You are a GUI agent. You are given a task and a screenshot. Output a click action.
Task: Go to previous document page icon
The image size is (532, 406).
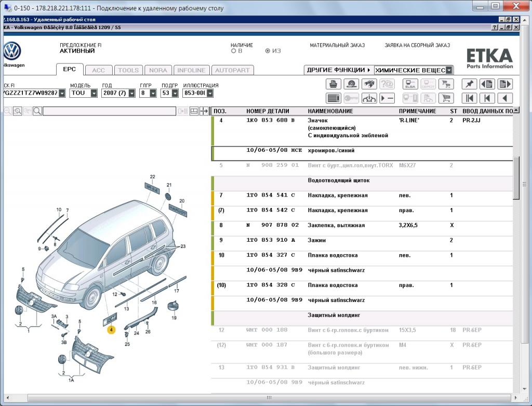click(x=487, y=84)
